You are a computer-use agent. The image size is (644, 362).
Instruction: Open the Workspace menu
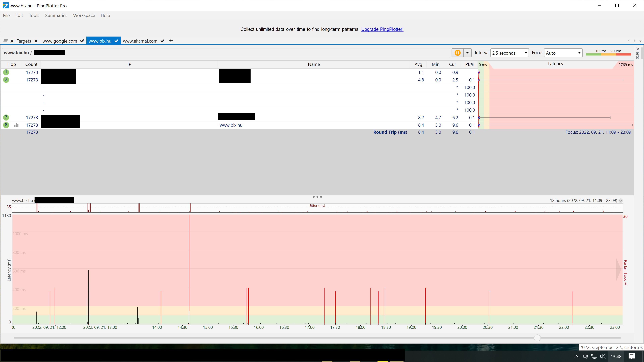point(84,15)
